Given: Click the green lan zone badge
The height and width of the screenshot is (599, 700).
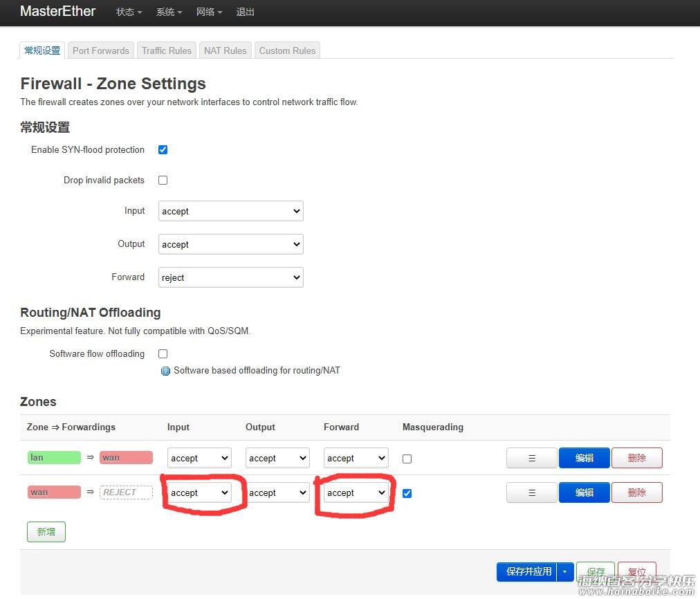Looking at the screenshot, I should pos(54,457).
